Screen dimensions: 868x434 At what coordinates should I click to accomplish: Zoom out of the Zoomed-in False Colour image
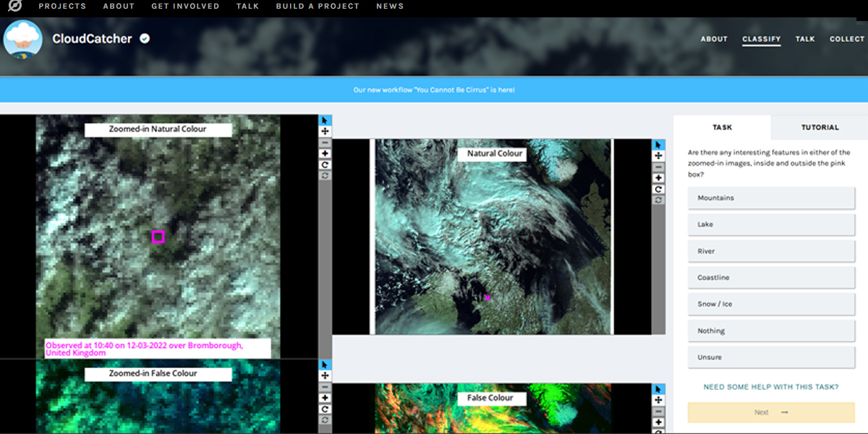tap(325, 387)
